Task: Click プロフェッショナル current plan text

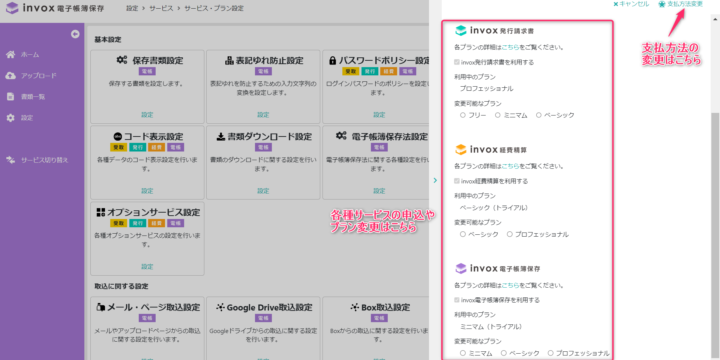Action: [x=487, y=89]
